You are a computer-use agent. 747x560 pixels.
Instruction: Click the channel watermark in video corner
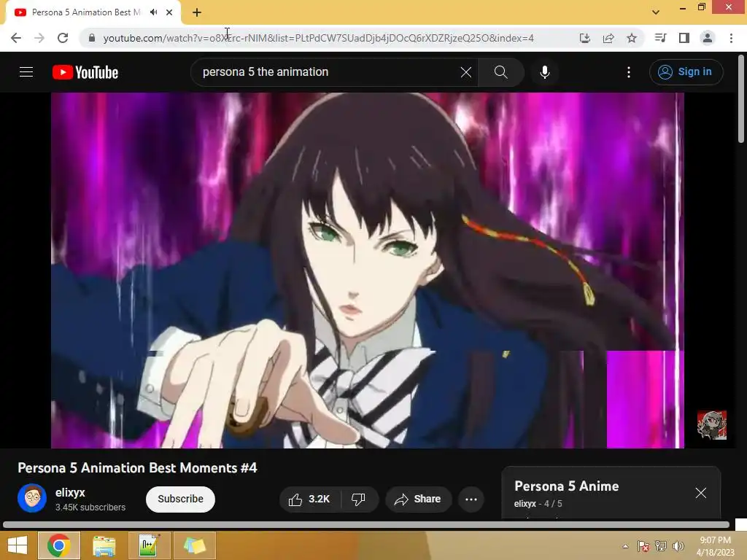pos(712,425)
